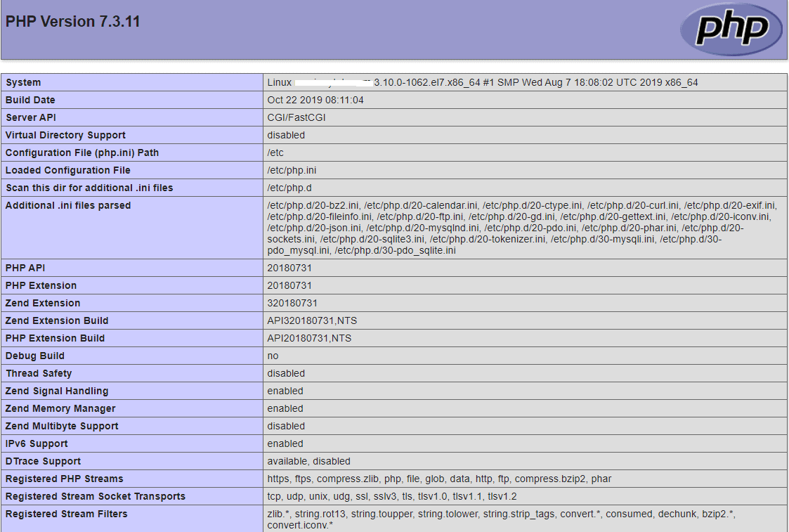Select the value 320180731

pyautogui.click(x=292, y=304)
